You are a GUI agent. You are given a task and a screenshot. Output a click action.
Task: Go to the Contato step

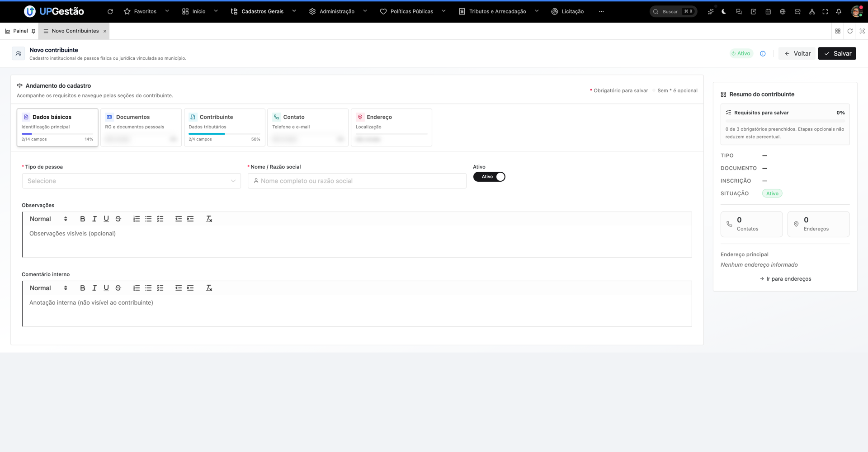(x=308, y=127)
